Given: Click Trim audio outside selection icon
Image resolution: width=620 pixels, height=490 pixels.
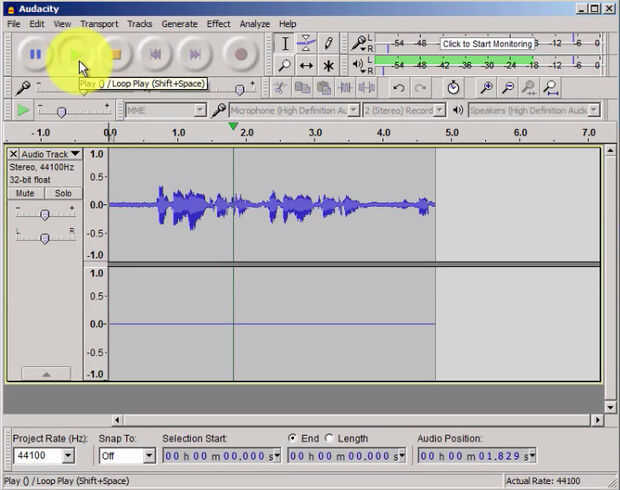Looking at the screenshot, I should point(345,88).
